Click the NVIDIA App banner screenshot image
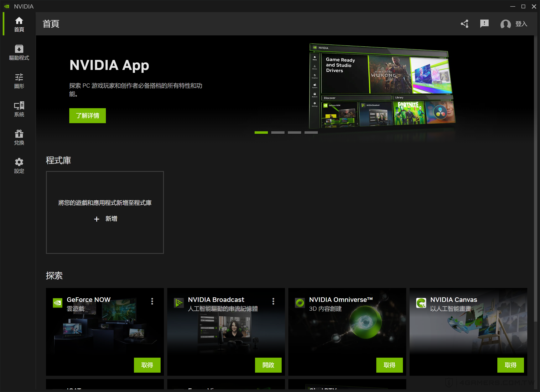The image size is (540, 392). [x=382, y=86]
